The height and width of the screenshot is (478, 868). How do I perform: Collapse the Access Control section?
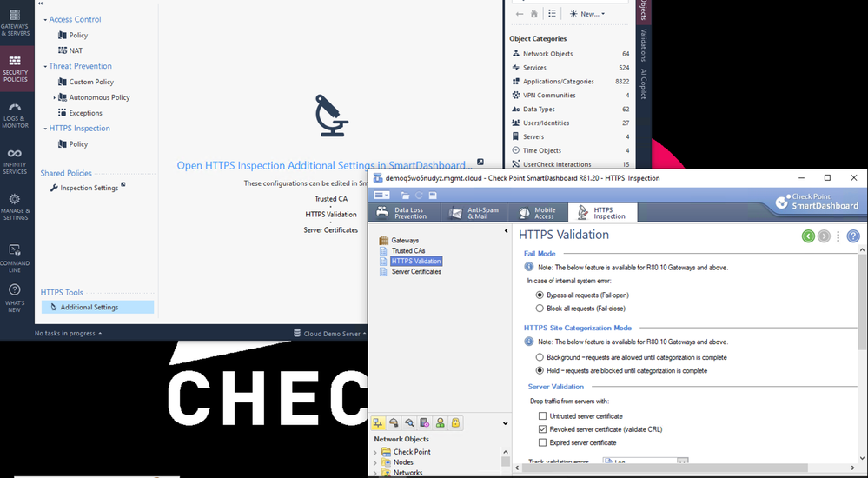pos(45,19)
